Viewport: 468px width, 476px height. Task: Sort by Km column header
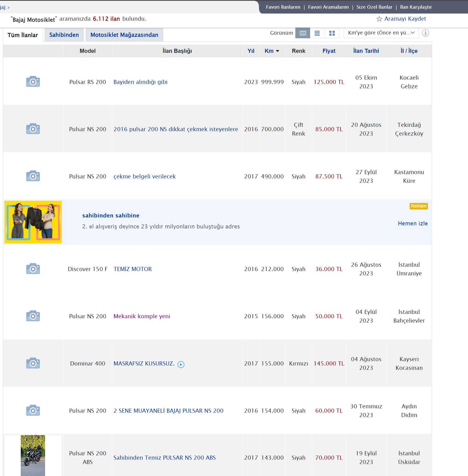click(x=272, y=51)
